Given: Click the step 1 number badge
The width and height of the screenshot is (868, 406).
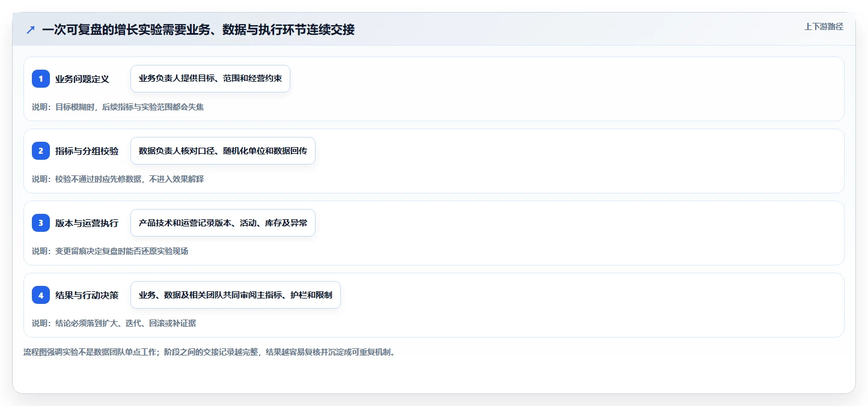Looking at the screenshot, I should tap(41, 79).
